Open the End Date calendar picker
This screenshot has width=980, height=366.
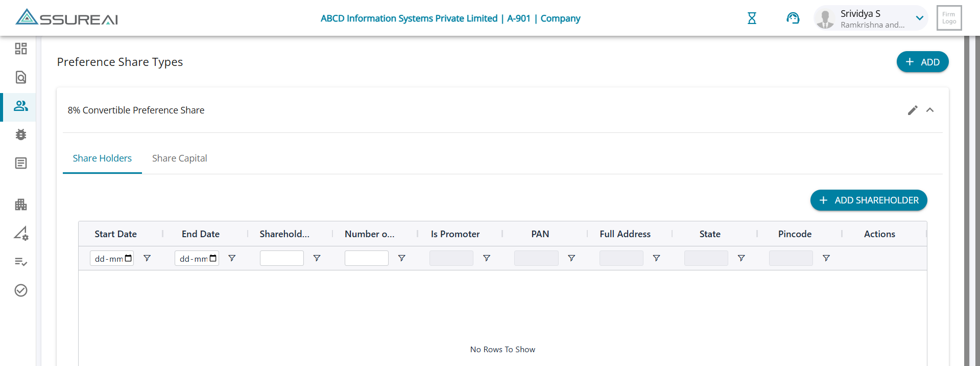coord(213,259)
